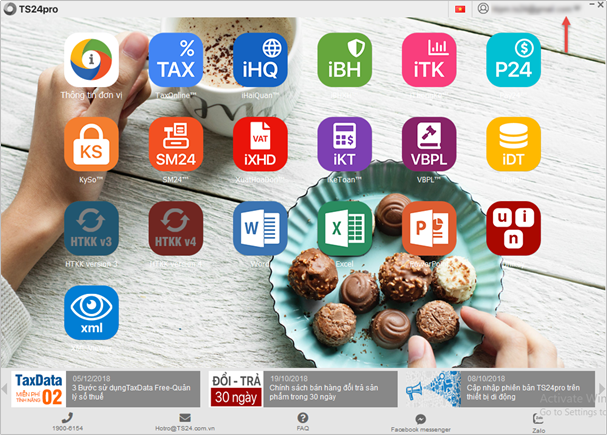Open the TaxData 02 news thumbnail

[x=38, y=389]
